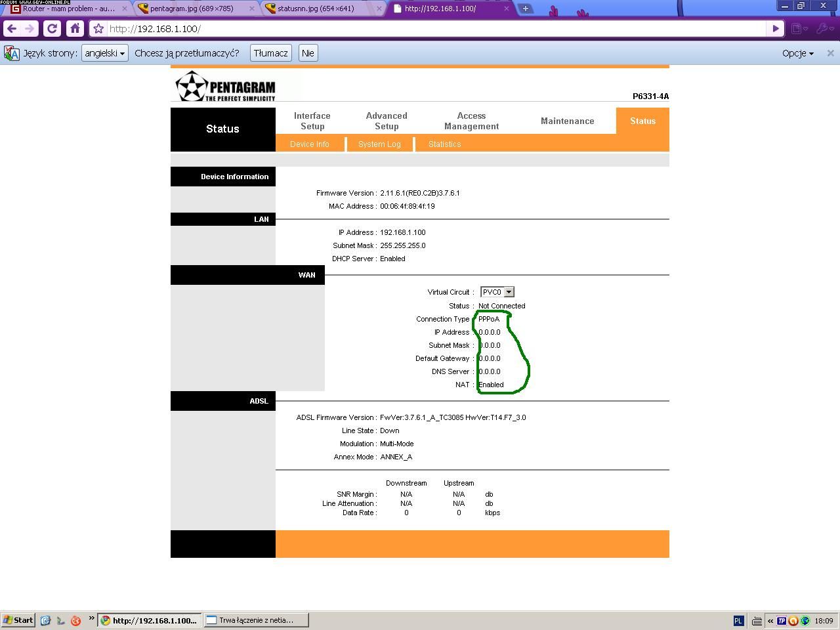The width and height of the screenshot is (840, 630).
Task: Open the Opcje dropdown in translation bar
Action: pyautogui.click(x=798, y=53)
